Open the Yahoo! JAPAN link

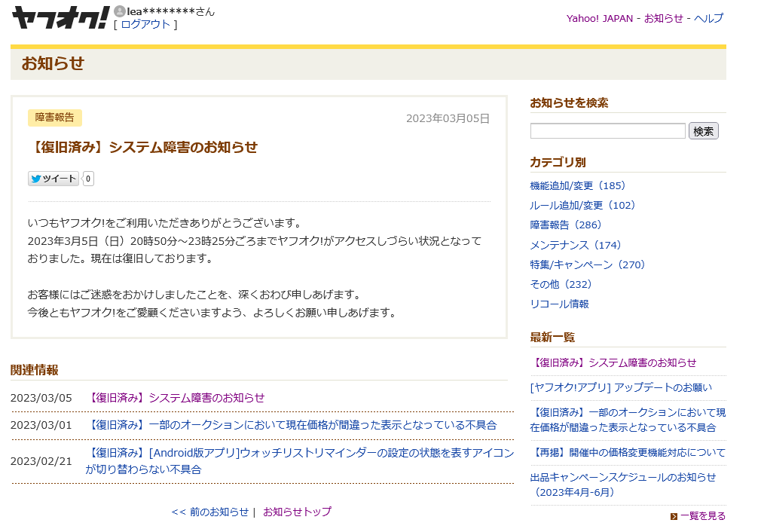click(x=600, y=18)
